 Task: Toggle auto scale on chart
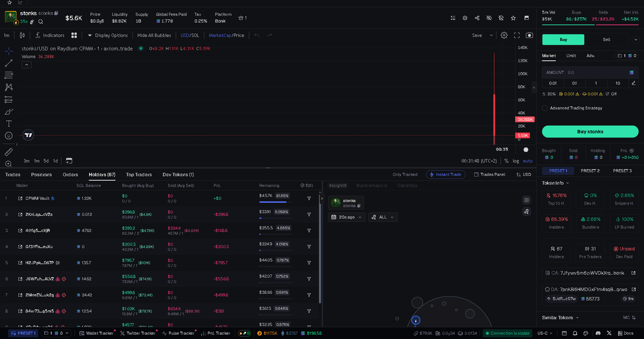(x=528, y=161)
